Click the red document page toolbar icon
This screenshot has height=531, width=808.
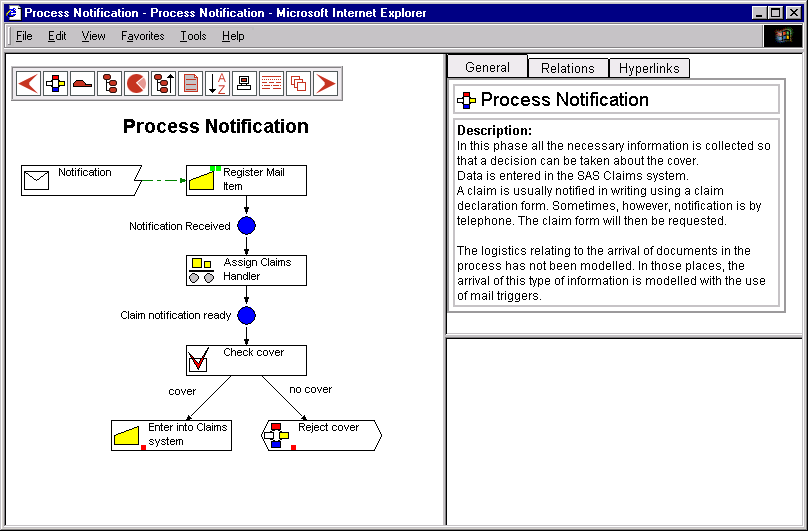point(190,83)
